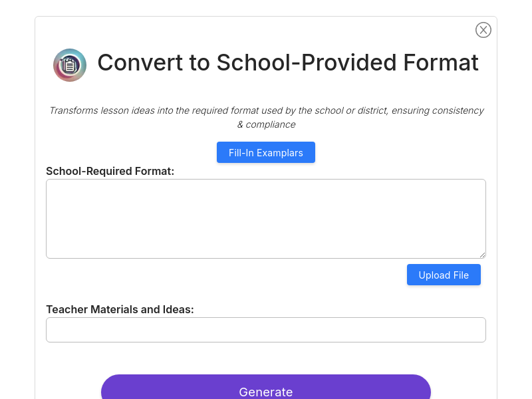Viewport: 532px width, 399px height.
Task: Click the Fill-In Examplars button
Action: [265, 152]
